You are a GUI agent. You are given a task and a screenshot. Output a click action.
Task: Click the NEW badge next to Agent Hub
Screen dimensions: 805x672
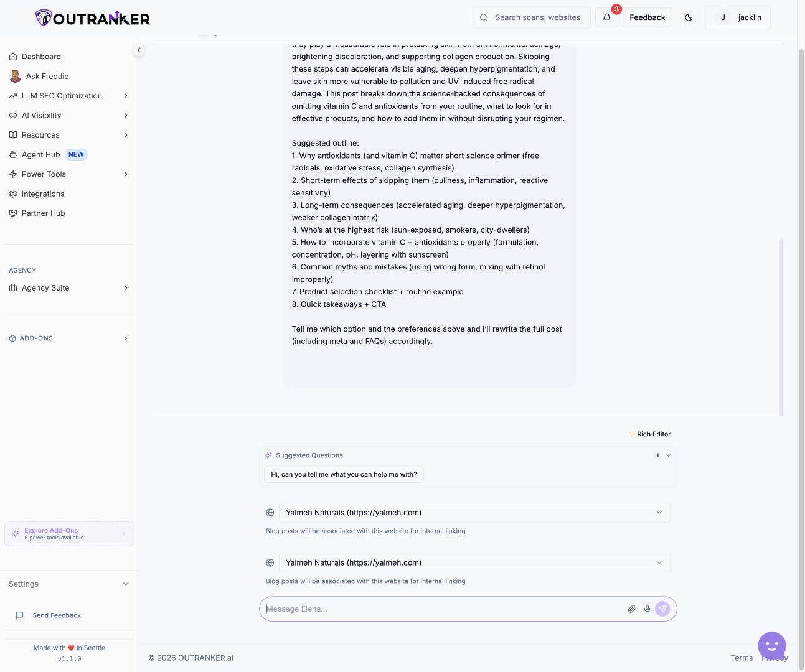pos(76,155)
